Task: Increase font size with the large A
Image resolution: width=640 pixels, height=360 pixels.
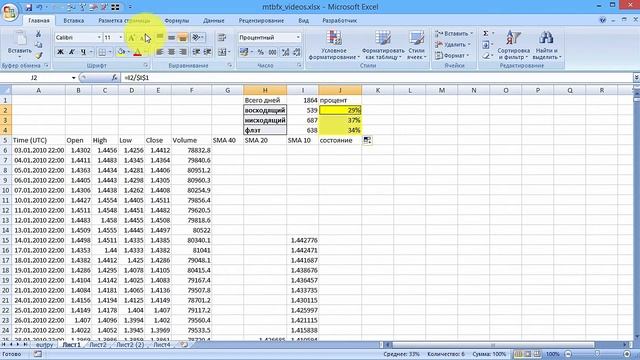Action: [131, 38]
